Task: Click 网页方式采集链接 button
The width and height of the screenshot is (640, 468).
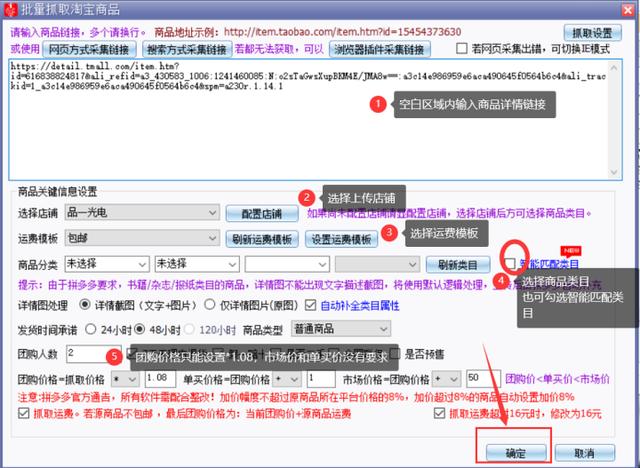Action: pyautogui.click(x=89, y=50)
